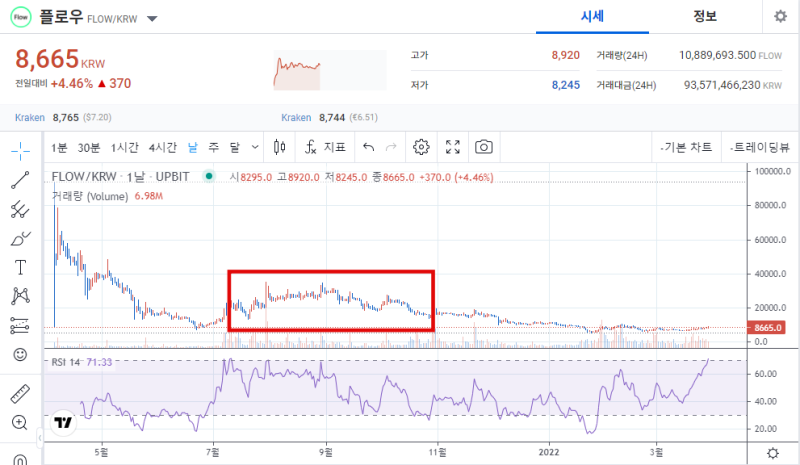
Task: Click the 24H trade amount 93,571,466,230
Action: 722,85
